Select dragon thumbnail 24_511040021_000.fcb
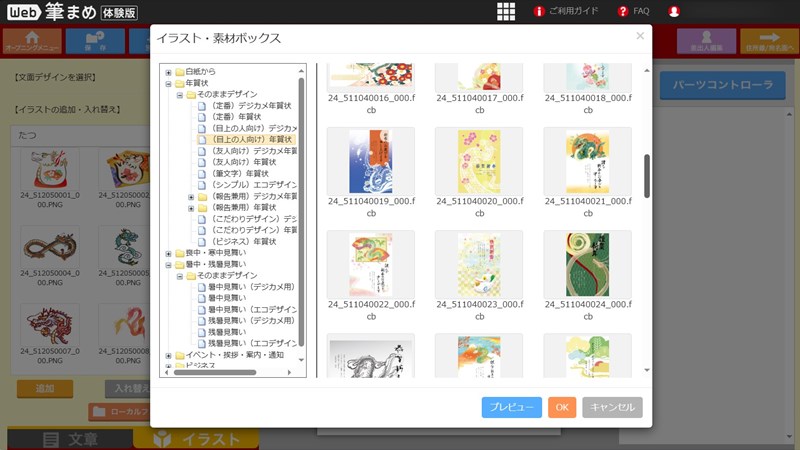Viewport: 800px width, 450px height. [x=588, y=162]
